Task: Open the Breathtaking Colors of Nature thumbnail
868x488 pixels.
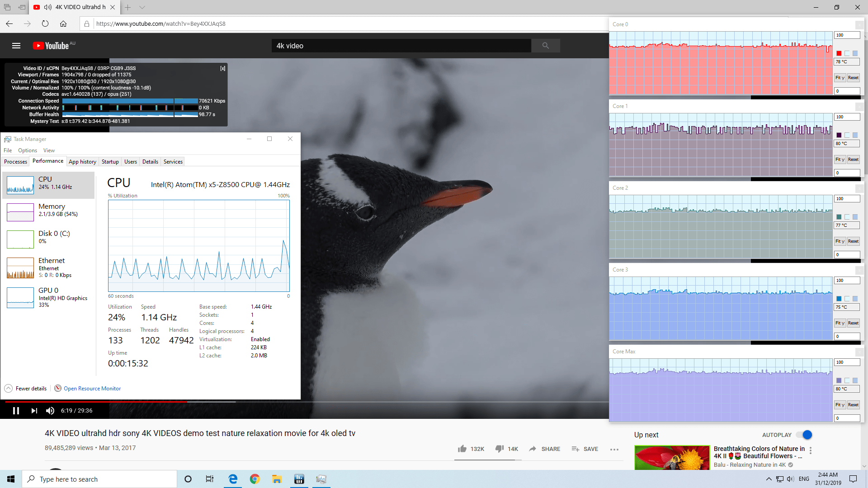Action: [672, 457]
